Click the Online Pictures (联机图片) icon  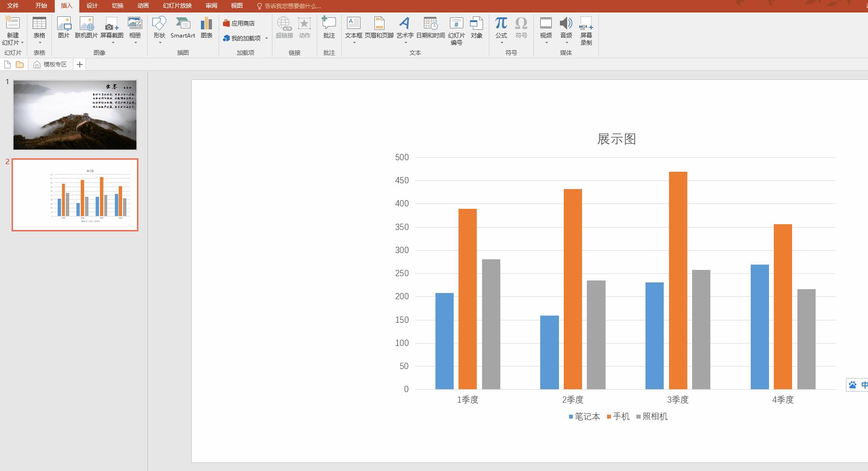86,28
